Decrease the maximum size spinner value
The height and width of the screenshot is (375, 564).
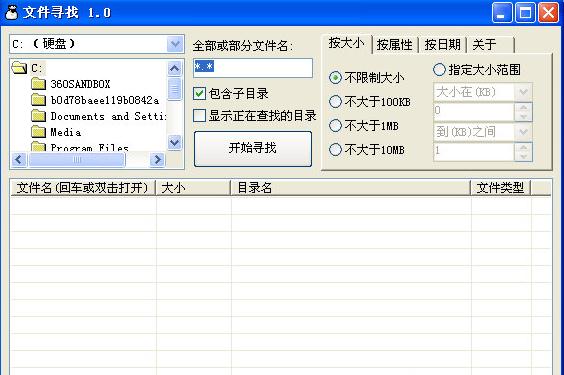523,156
